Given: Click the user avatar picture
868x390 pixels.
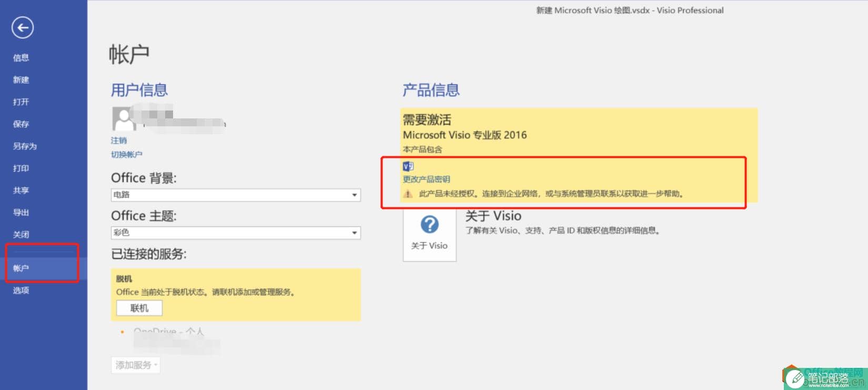Looking at the screenshot, I should coord(124,118).
